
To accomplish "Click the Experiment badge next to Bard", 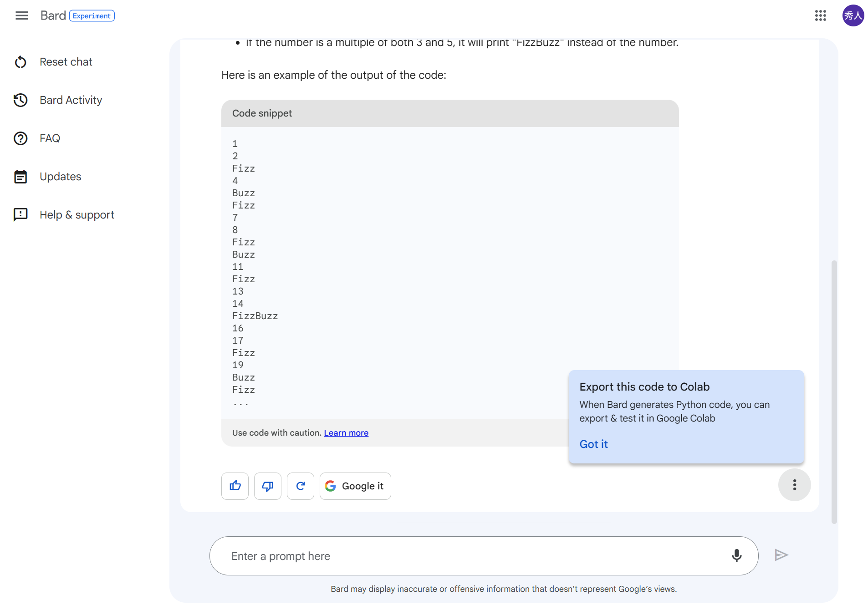I will pyautogui.click(x=92, y=15).
